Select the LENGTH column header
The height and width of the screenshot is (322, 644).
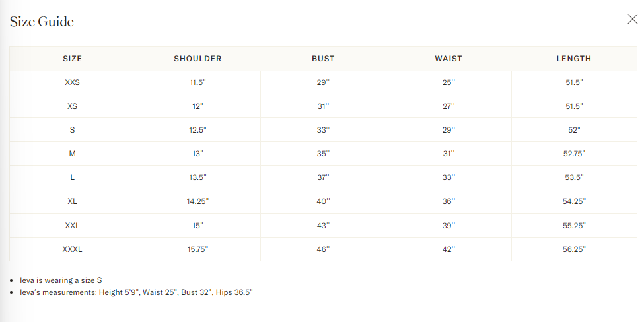573,59
